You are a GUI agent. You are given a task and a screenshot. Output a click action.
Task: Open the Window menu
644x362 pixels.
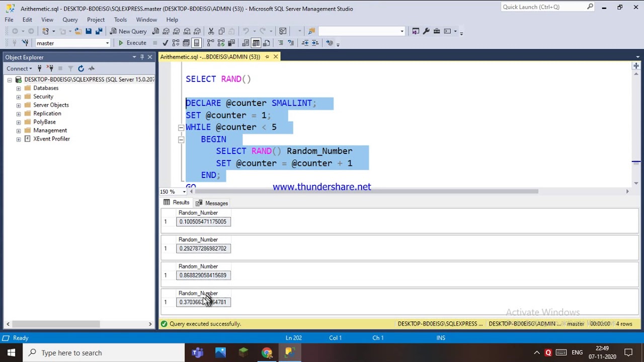coord(146,20)
